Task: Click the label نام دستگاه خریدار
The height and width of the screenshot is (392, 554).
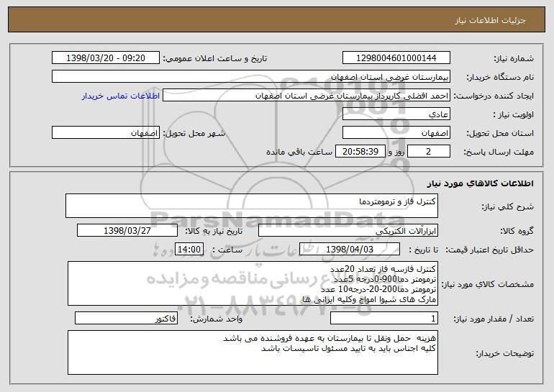Action: tap(500, 77)
